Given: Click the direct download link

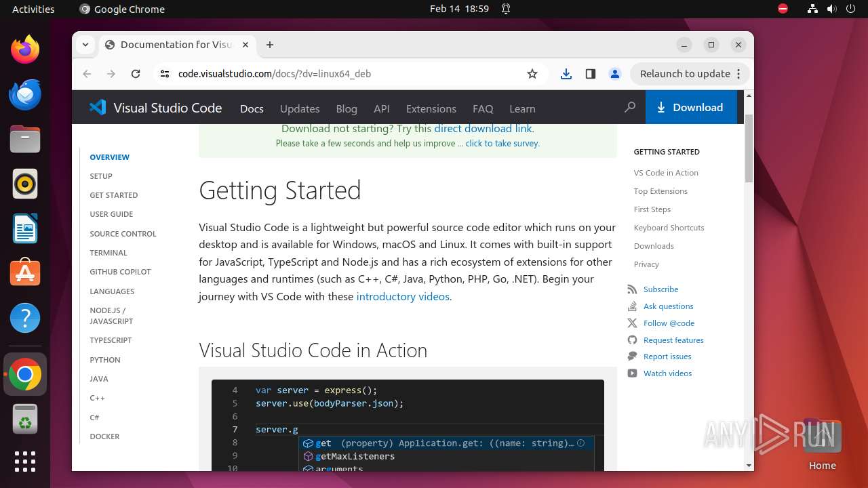Looking at the screenshot, I should pyautogui.click(x=483, y=128).
